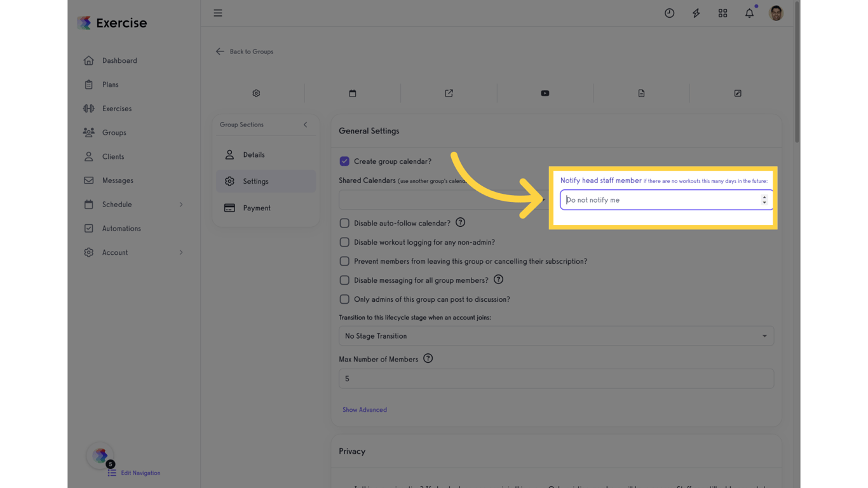Open the apps grid icon
This screenshot has height=488, width=868.
(x=722, y=13)
